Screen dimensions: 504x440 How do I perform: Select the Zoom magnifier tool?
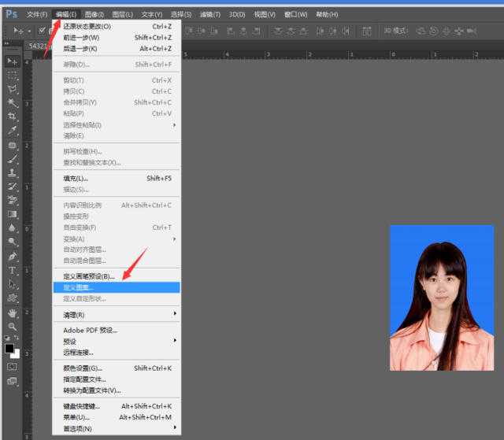click(13, 326)
